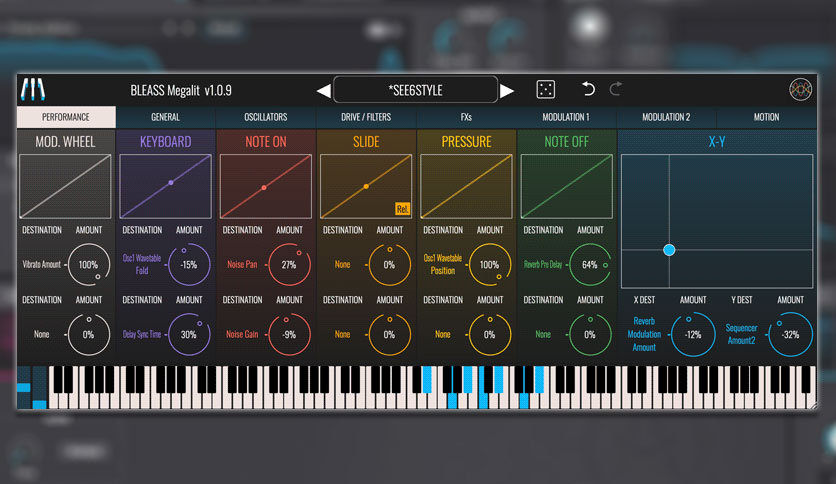The height and width of the screenshot is (484, 836).
Task: Open the Sequencer Amount2 Y destination
Action: pyautogui.click(x=741, y=334)
